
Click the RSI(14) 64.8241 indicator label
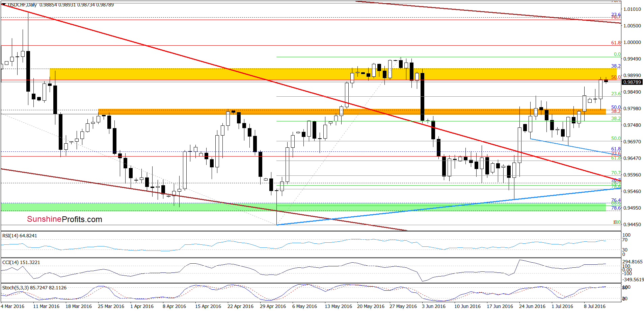point(20,236)
